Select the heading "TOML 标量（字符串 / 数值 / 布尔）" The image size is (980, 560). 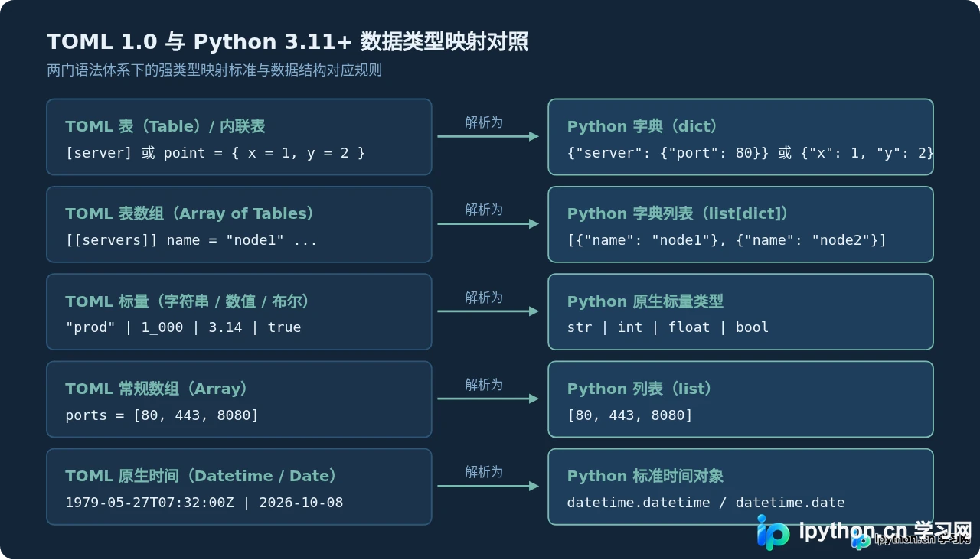(x=188, y=301)
